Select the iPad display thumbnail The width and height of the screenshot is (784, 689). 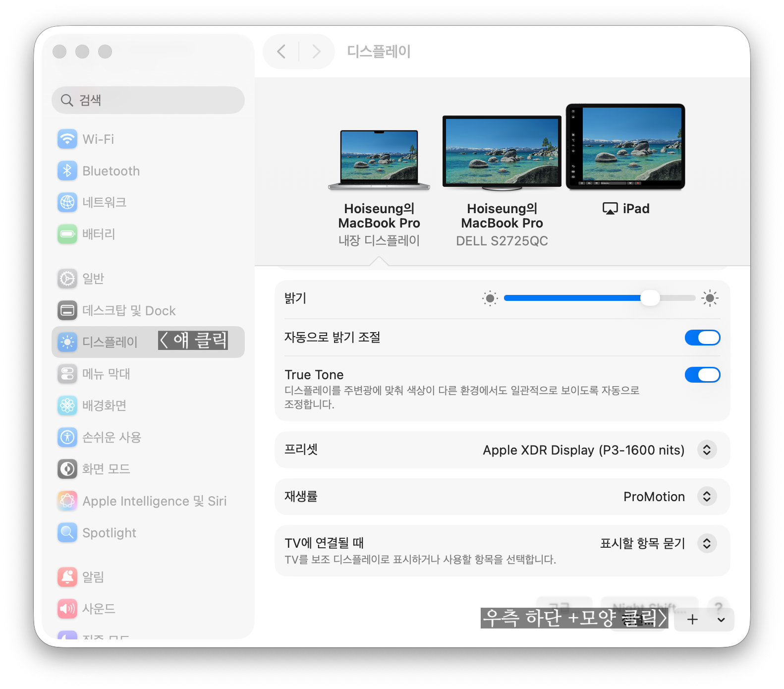(625, 147)
